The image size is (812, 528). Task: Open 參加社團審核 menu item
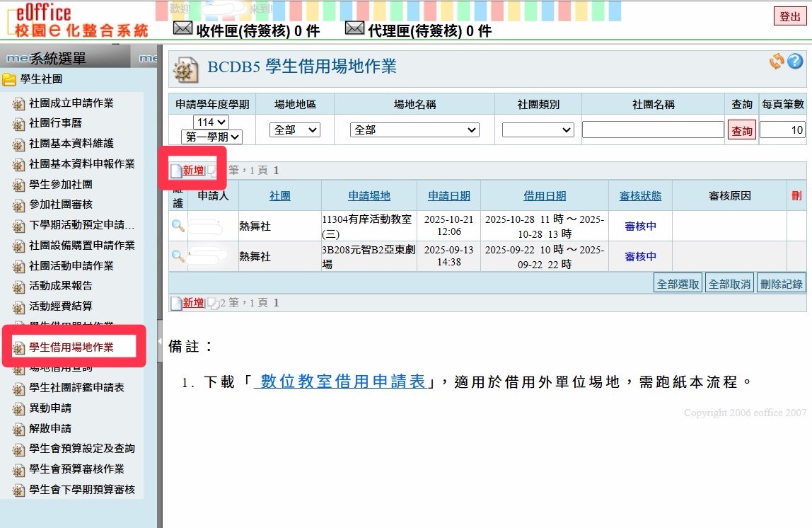pyautogui.click(x=61, y=204)
